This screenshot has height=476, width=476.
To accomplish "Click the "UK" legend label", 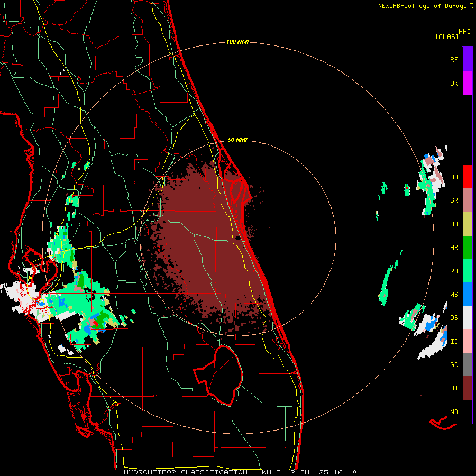I will 454,83.
